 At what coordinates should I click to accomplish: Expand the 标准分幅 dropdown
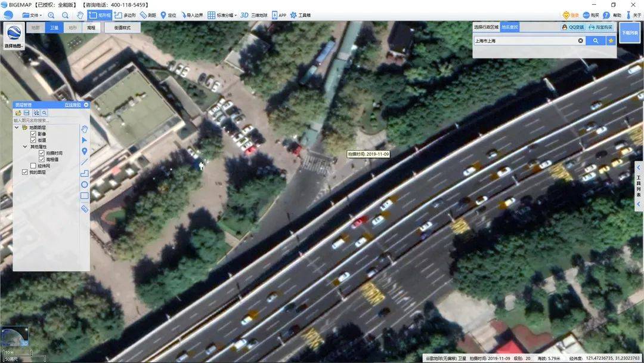[x=222, y=15]
